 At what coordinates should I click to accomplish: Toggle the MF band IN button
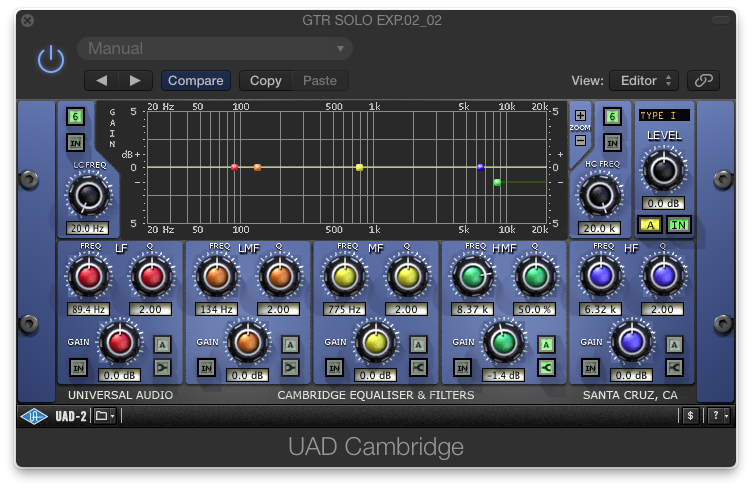(334, 368)
